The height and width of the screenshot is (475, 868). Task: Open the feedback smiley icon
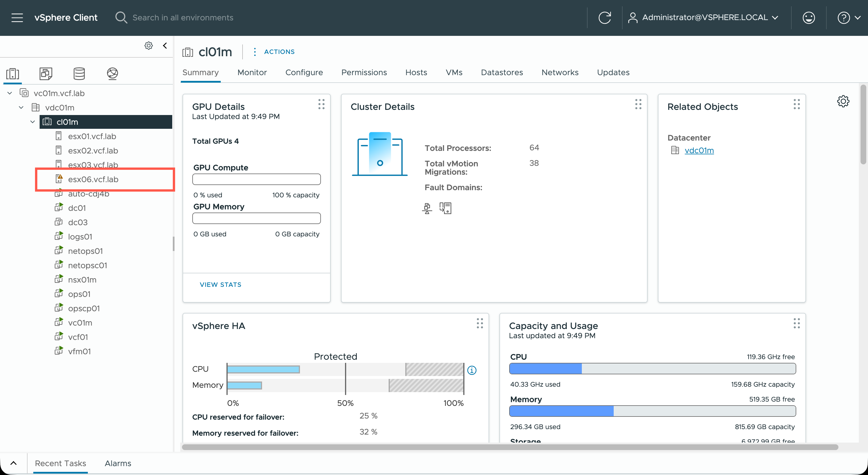point(808,17)
